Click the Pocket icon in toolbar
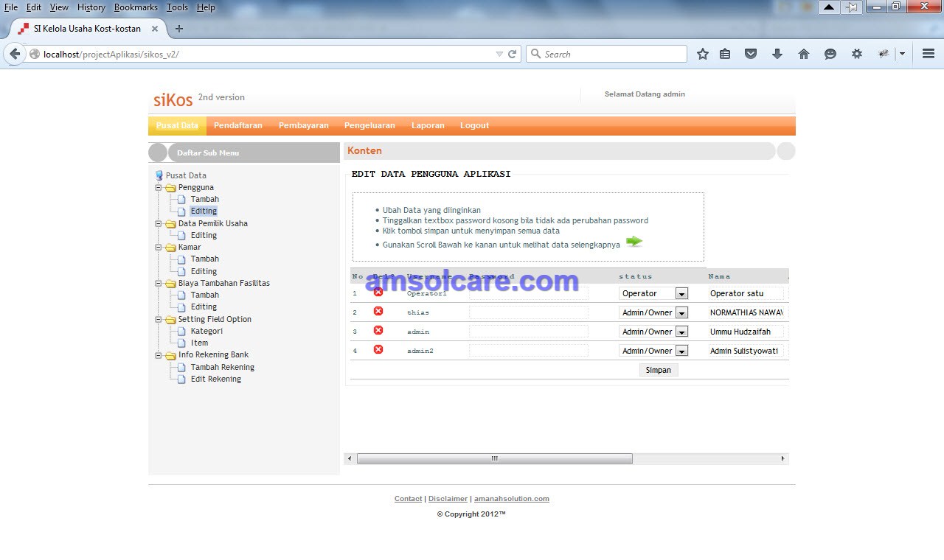 (x=751, y=54)
